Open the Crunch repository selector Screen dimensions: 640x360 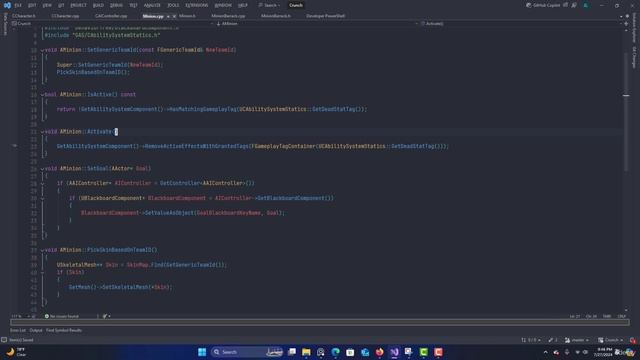610,340
